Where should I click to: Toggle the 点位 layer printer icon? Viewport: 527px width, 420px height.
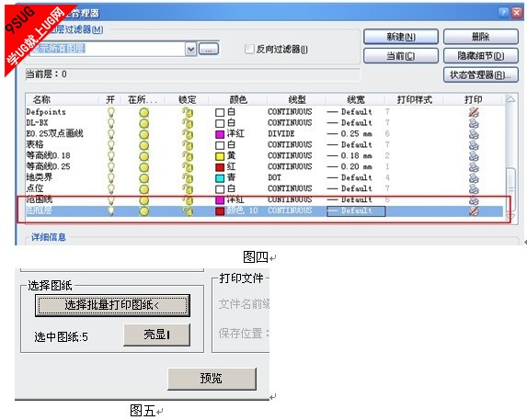point(474,188)
